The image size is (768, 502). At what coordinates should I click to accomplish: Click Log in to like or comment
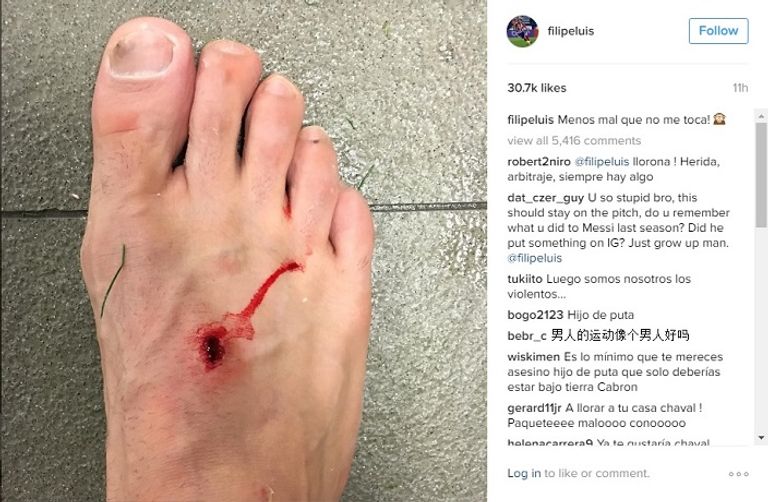[x=524, y=473]
